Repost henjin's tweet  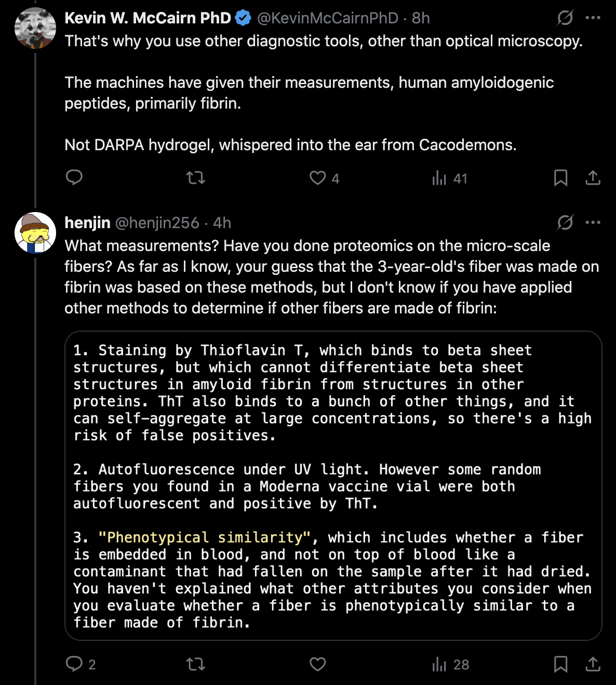coord(195,664)
